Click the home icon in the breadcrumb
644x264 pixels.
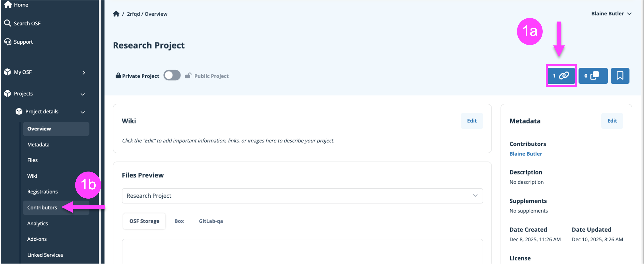pyautogui.click(x=116, y=14)
